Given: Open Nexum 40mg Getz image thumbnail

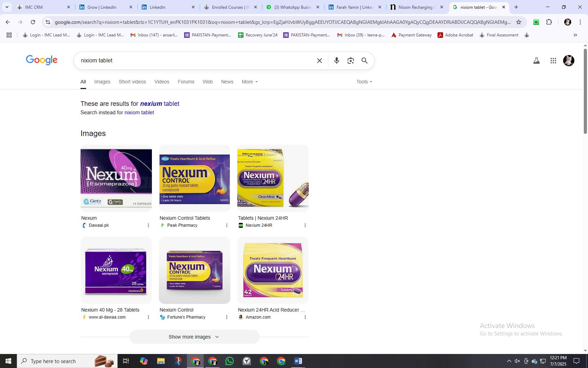Looking at the screenshot, I should pos(116,178).
